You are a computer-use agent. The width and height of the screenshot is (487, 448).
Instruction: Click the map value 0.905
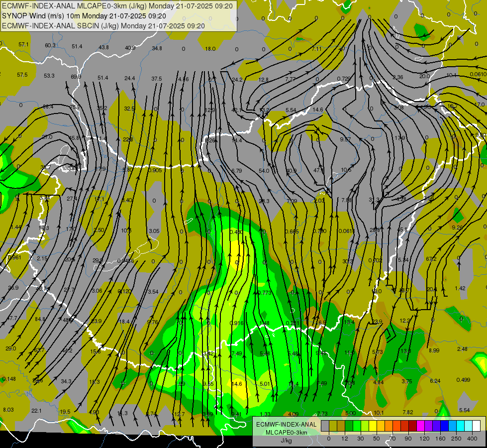(155, 170)
